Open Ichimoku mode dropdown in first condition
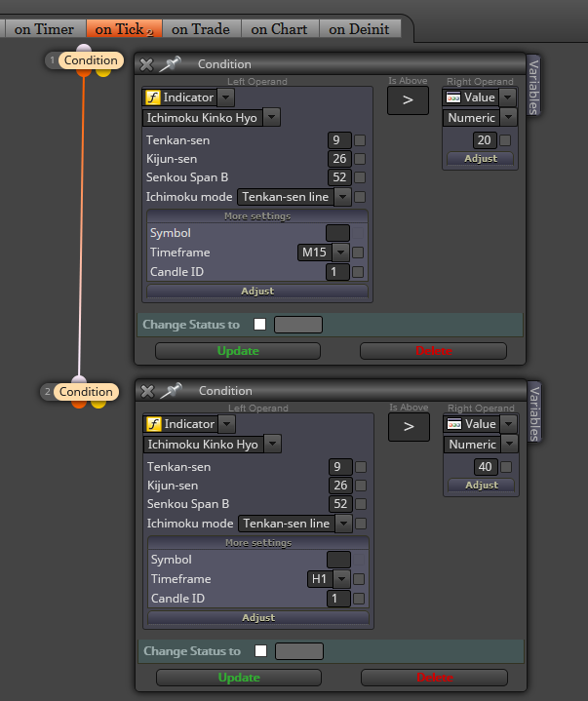 coord(342,197)
